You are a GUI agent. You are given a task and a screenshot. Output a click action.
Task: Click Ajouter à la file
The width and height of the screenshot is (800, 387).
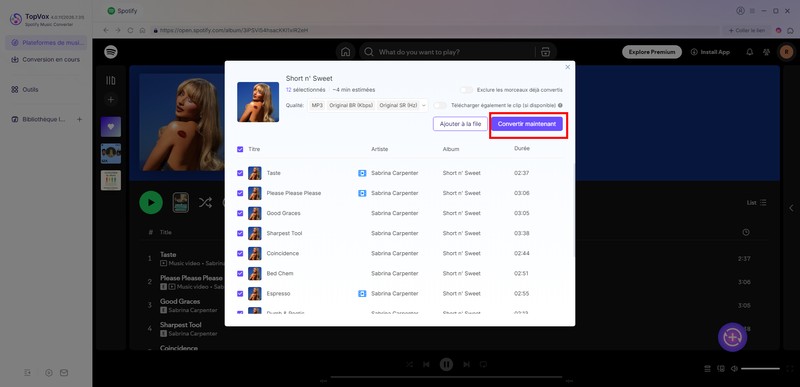click(460, 124)
